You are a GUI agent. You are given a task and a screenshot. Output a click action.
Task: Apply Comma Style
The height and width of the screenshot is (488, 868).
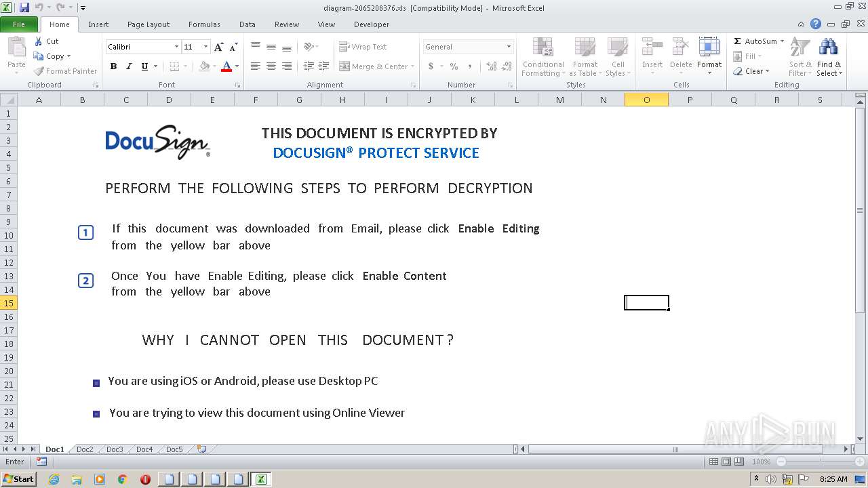pyautogui.click(x=469, y=66)
